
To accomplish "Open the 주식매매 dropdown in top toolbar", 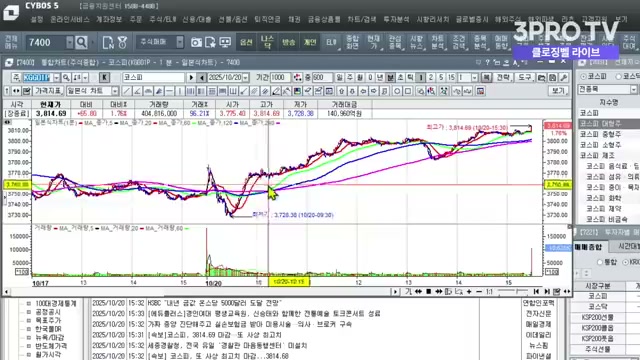I will [x=180, y=42].
